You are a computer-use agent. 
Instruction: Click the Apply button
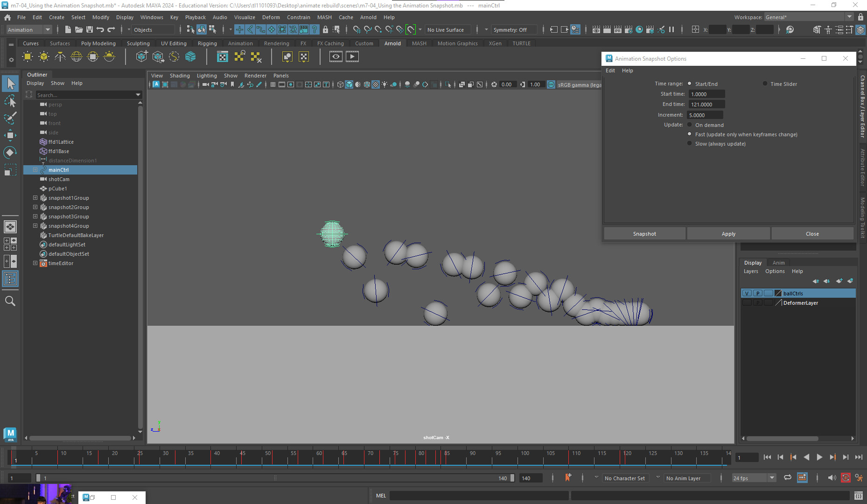[728, 234]
